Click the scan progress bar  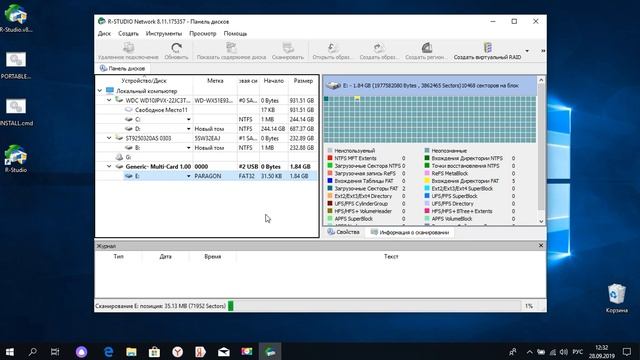tap(374, 306)
